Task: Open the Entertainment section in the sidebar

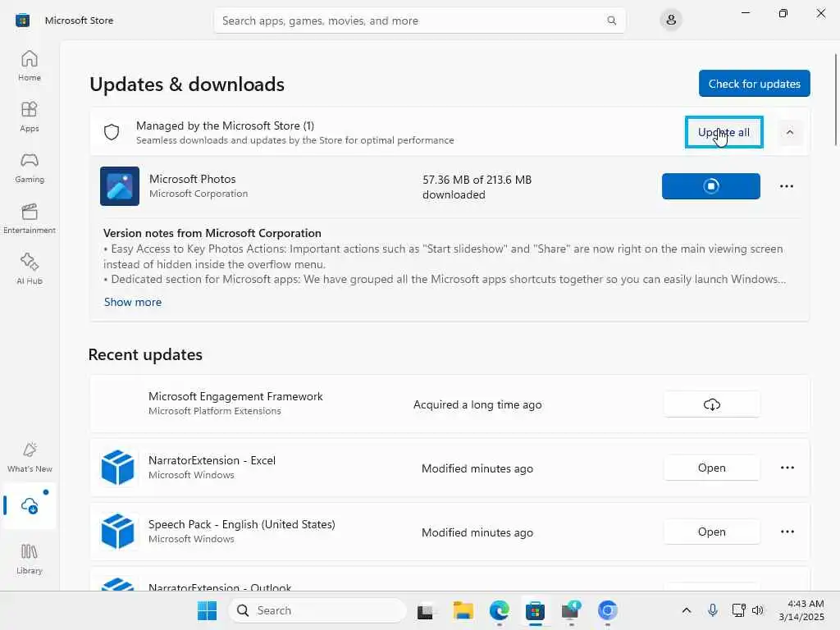Action: pos(30,218)
